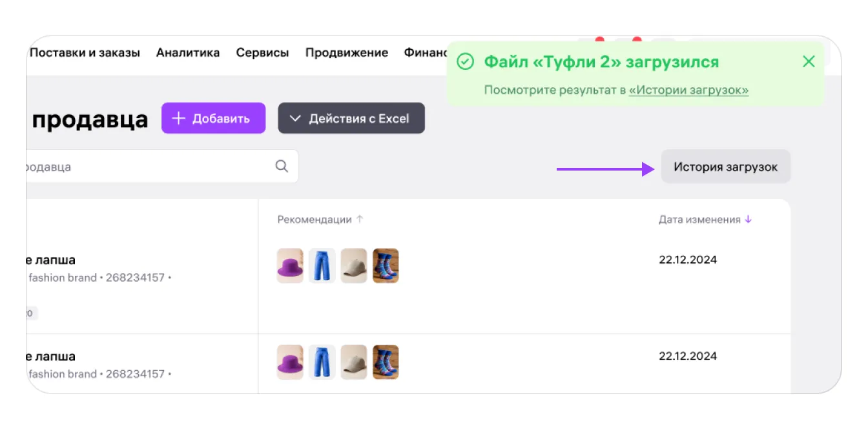Screen dimensions: 868x429
Task: Open the Поставки и заказы menu
Action: [85, 53]
